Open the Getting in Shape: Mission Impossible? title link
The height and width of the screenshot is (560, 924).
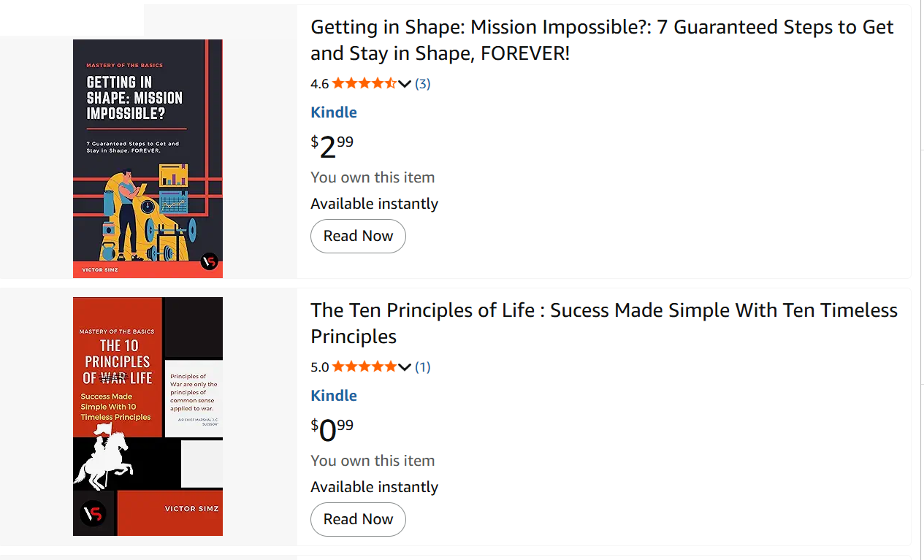pos(601,40)
